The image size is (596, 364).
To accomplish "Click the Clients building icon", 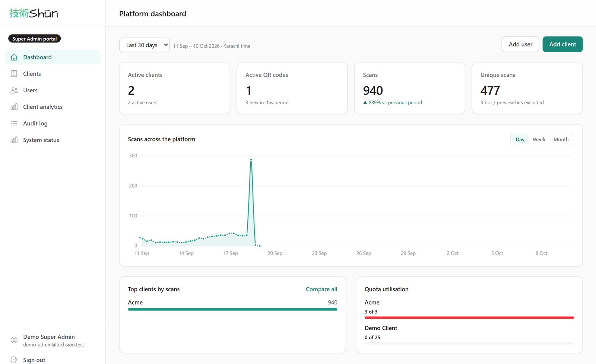I will pos(14,74).
